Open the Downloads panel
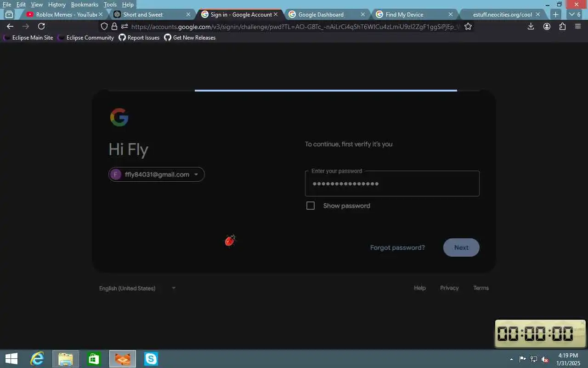This screenshot has height=368, width=588. click(531, 26)
